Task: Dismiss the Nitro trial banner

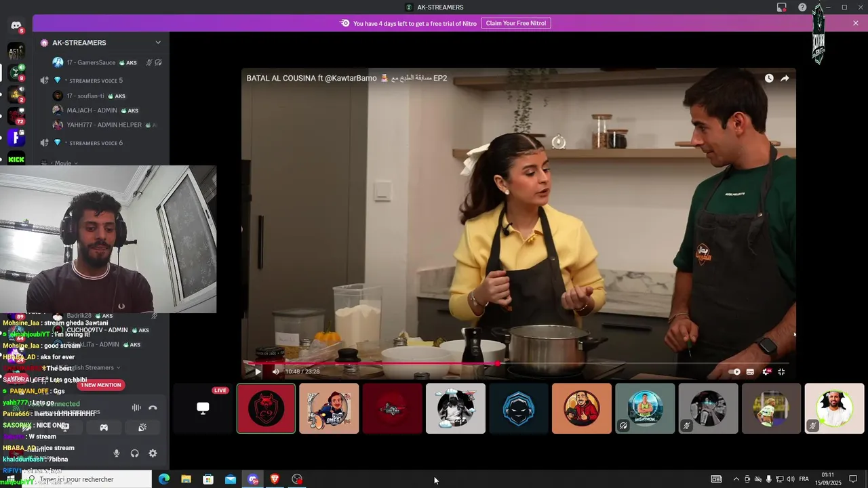Action: tap(856, 23)
